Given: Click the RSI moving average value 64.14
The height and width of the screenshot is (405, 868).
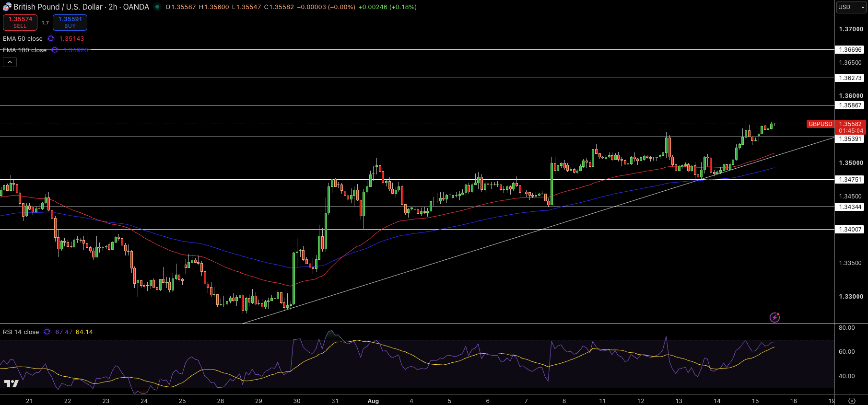Looking at the screenshot, I should (84, 332).
